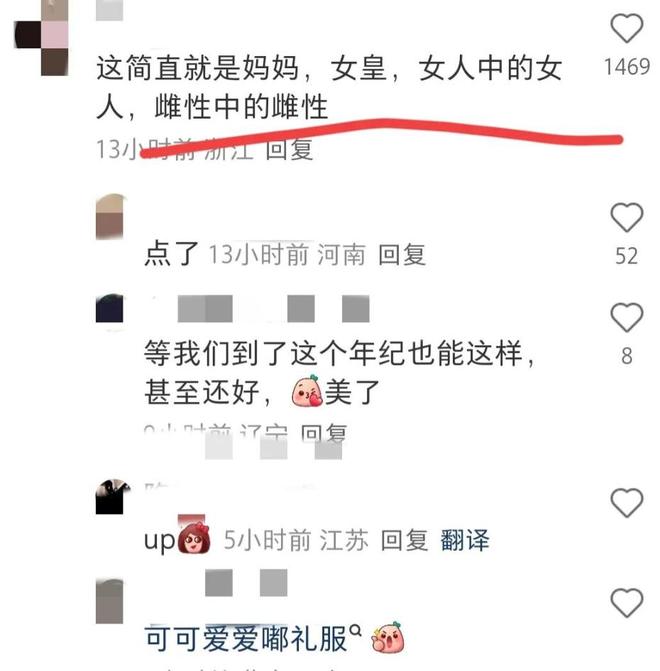Like the 点了 comment with 52 likes
660x671 pixels.
tap(626, 217)
